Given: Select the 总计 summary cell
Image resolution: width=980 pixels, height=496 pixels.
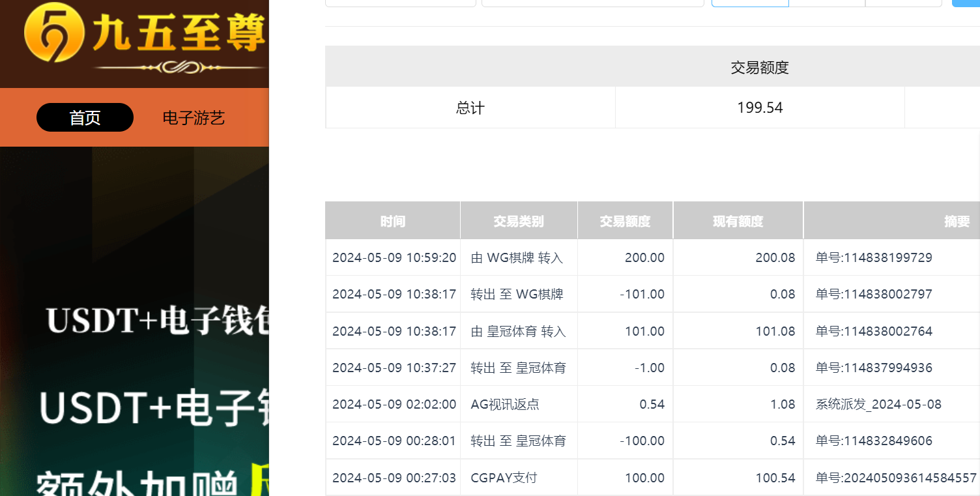Looking at the screenshot, I should pyautogui.click(x=470, y=108).
